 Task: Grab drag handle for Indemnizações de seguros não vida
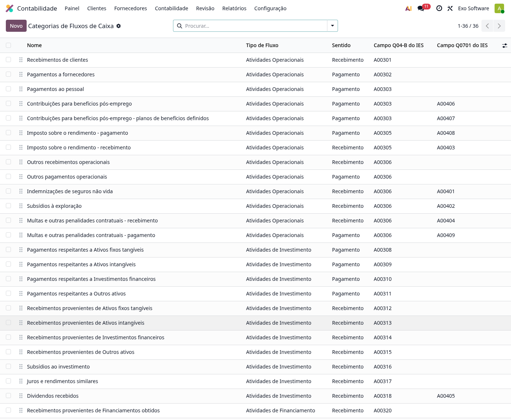(21, 191)
